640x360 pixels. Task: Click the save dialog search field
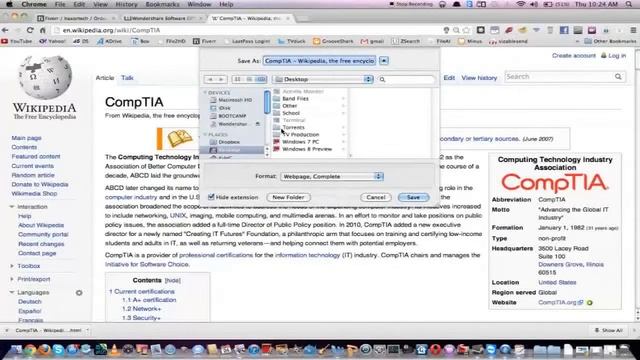pyautogui.click(x=406, y=79)
